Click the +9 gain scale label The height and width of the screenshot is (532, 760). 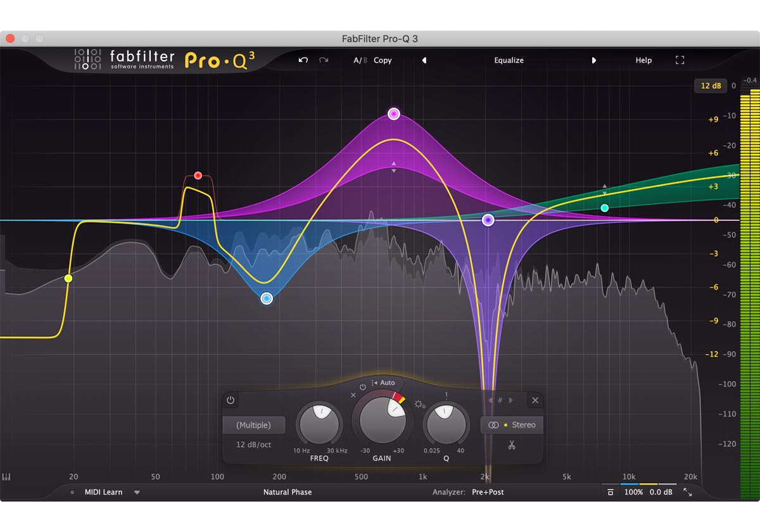click(712, 120)
